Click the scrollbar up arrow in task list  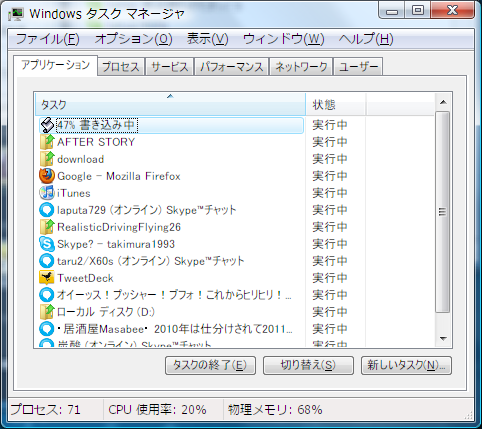[443, 102]
